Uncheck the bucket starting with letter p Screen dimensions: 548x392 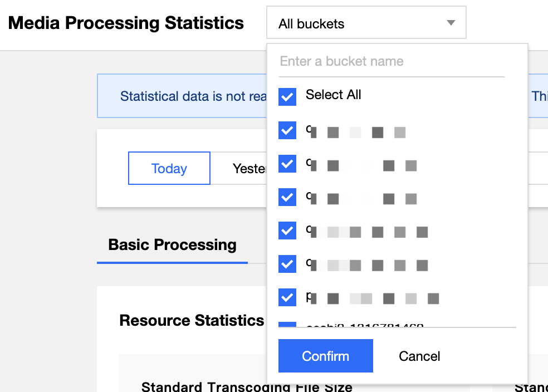287,297
